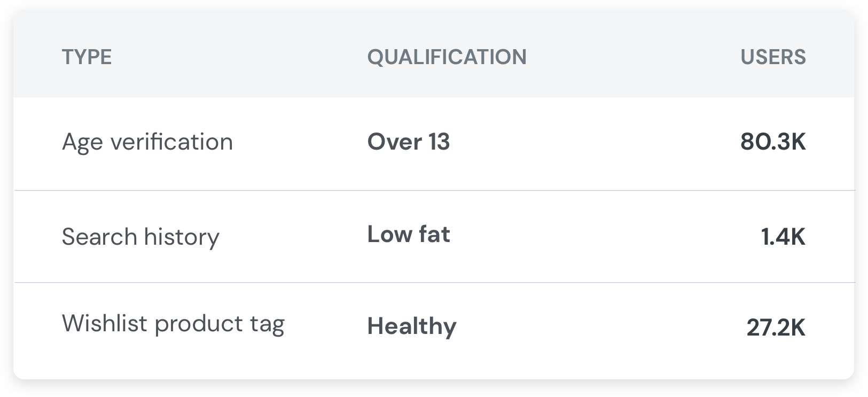The height and width of the screenshot is (397, 868).
Task: Click divider between Age verification and Search history
Action: [x=434, y=190]
